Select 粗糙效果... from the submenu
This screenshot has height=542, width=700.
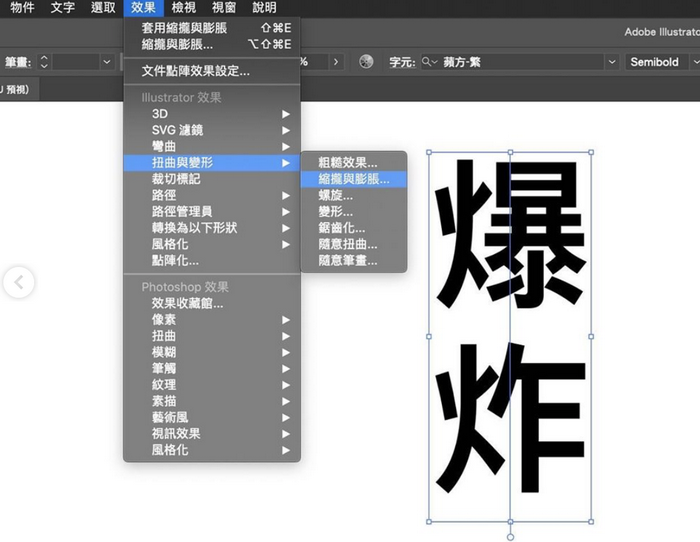(x=348, y=162)
